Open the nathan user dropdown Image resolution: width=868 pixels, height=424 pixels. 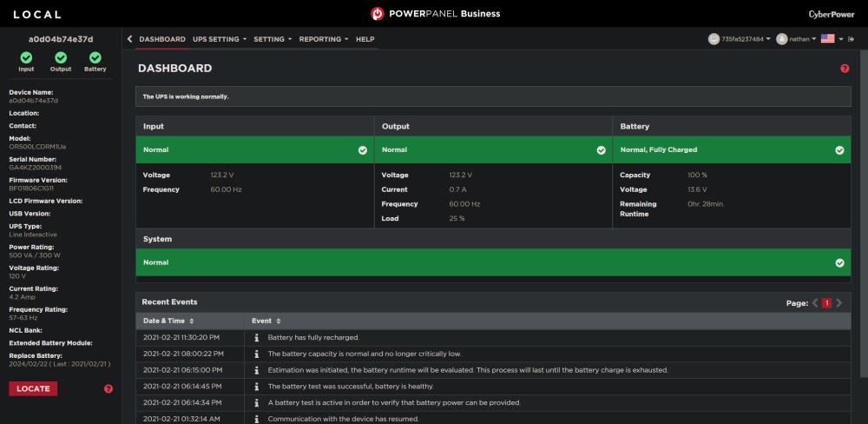(803, 39)
